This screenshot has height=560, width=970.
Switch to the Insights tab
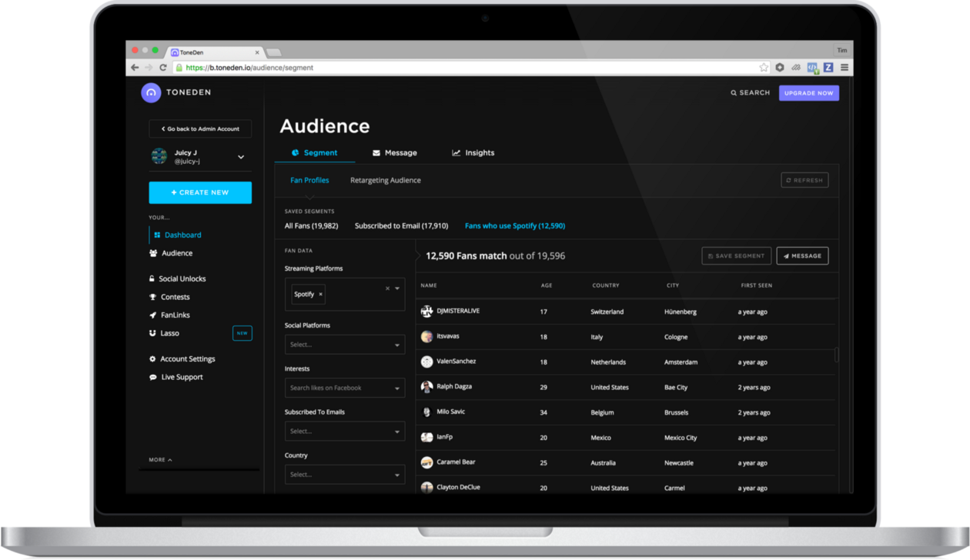(x=473, y=153)
